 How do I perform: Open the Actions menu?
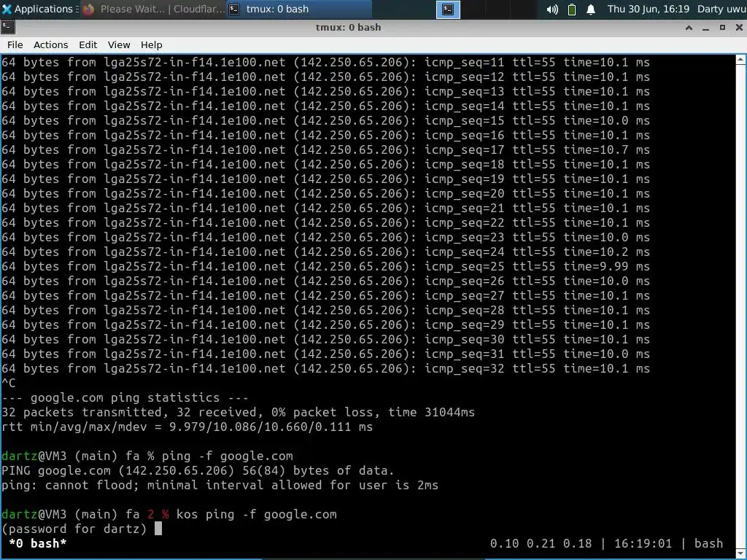pos(50,44)
